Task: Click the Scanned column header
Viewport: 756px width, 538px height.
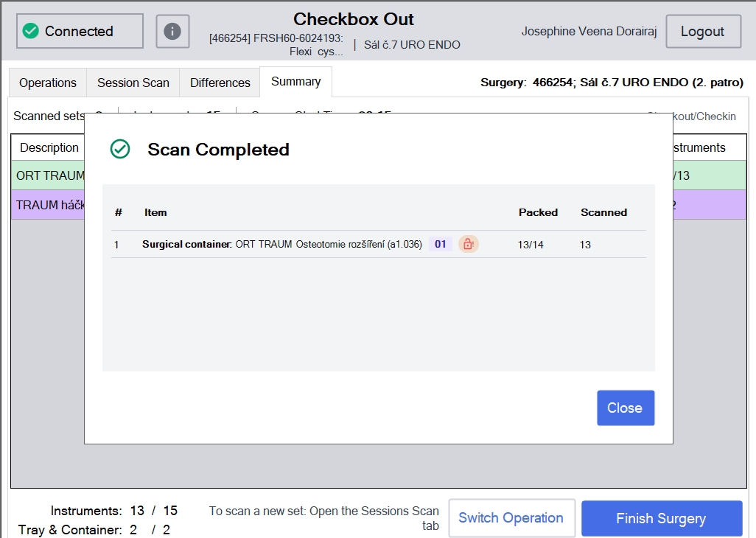Action: pyautogui.click(x=603, y=212)
